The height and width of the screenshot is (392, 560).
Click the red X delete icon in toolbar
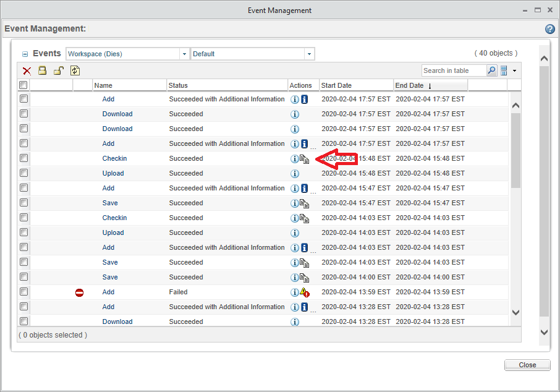(x=27, y=71)
